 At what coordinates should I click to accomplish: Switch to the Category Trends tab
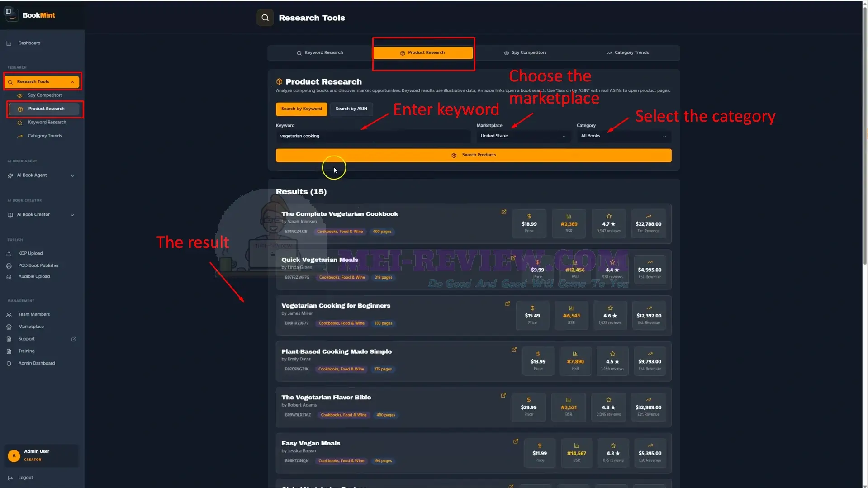pos(628,53)
